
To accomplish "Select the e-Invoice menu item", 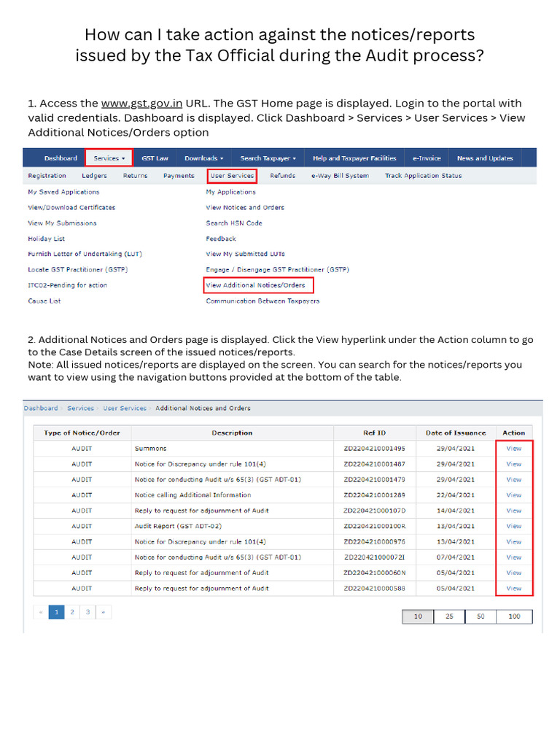I will [x=427, y=158].
